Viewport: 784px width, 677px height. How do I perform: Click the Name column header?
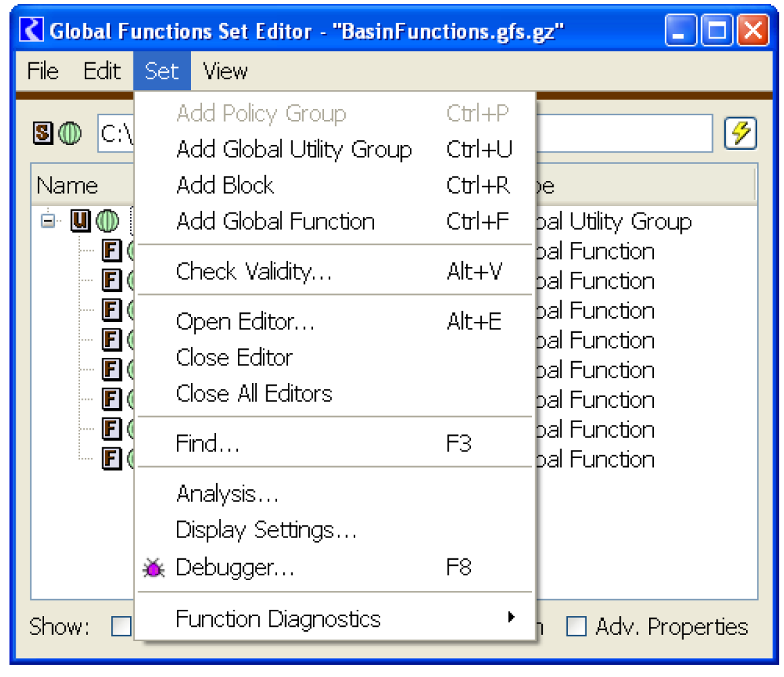[x=68, y=186]
